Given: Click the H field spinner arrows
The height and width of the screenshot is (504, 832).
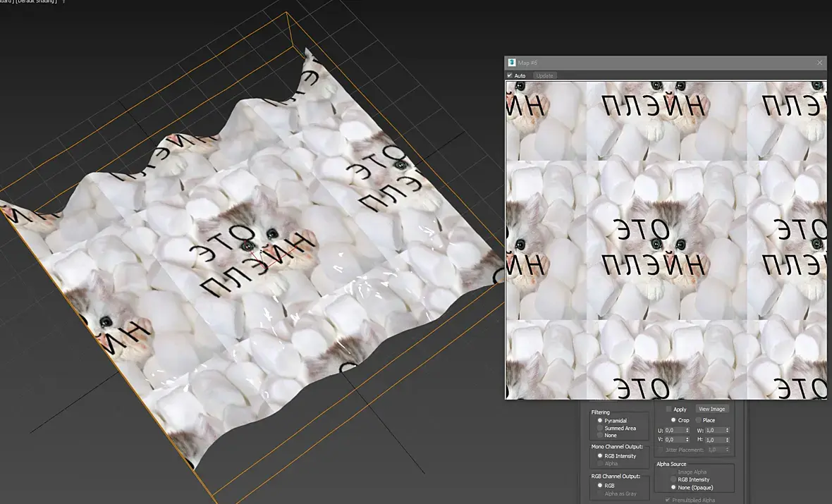Looking at the screenshot, I should tap(728, 440).
